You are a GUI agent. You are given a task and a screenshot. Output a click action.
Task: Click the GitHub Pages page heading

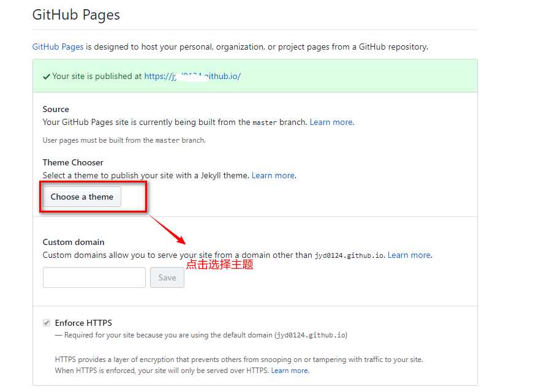point(76,15)
